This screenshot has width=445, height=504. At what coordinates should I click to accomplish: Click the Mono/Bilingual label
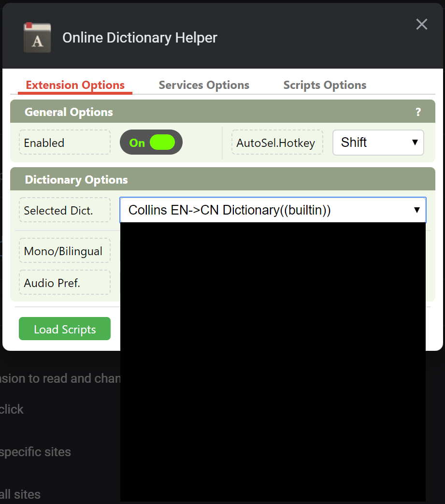pos(65,250)
